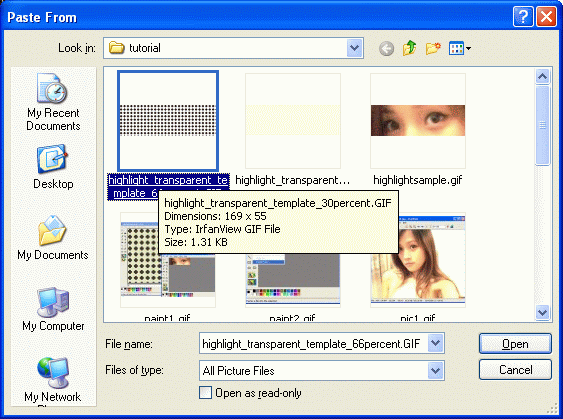Click the Help question-mark button
Viewport: 563px width, 419px height.
(x=523, y=17)
